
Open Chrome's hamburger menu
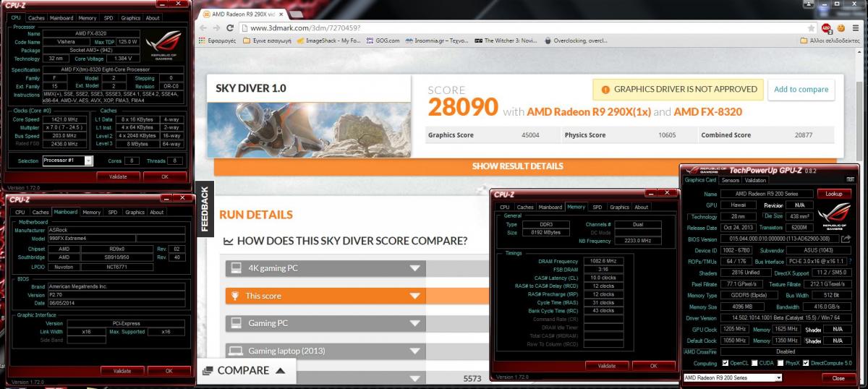(x=857, y=27)
